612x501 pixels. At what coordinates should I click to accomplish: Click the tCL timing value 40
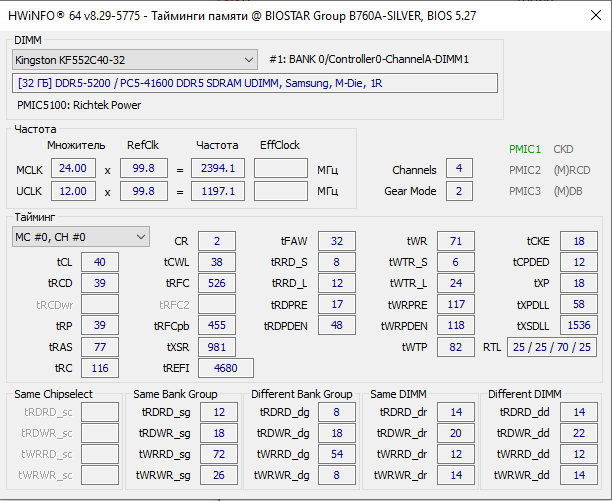coord(99,262)
